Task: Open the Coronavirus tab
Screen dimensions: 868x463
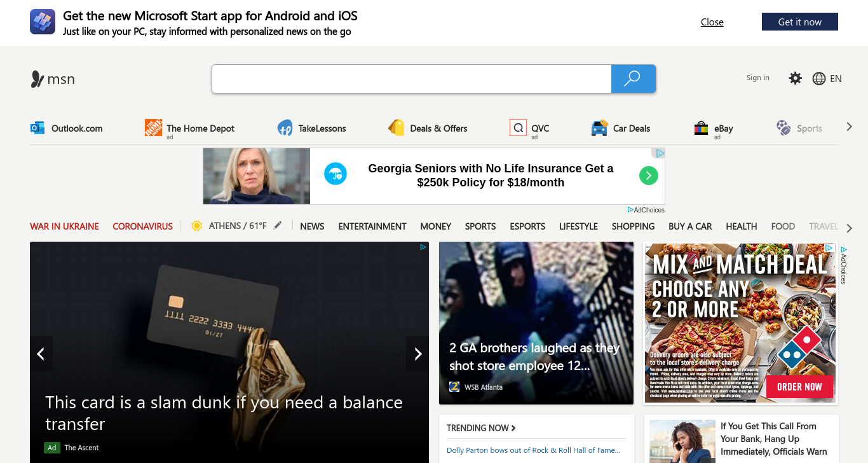Action: 142,226
